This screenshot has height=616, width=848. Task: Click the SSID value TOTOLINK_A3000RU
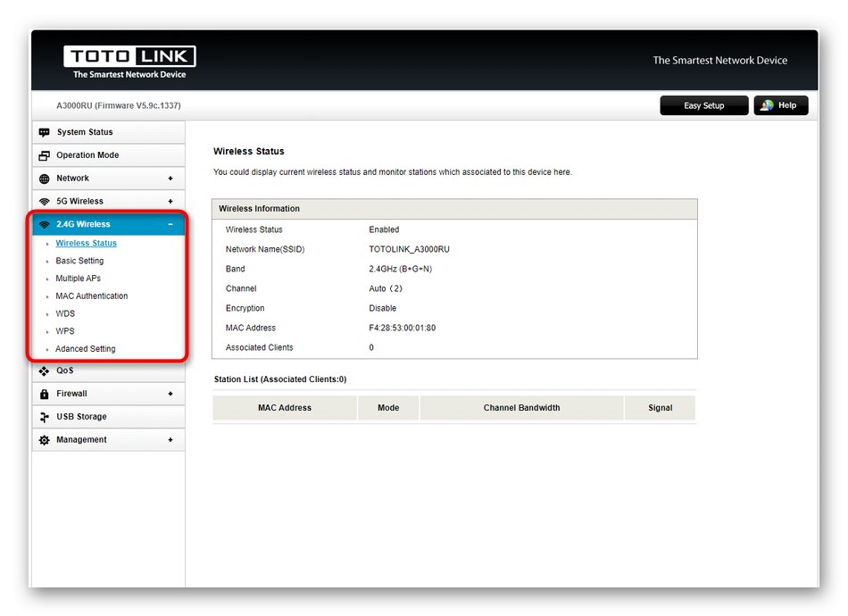coord(410,249)
